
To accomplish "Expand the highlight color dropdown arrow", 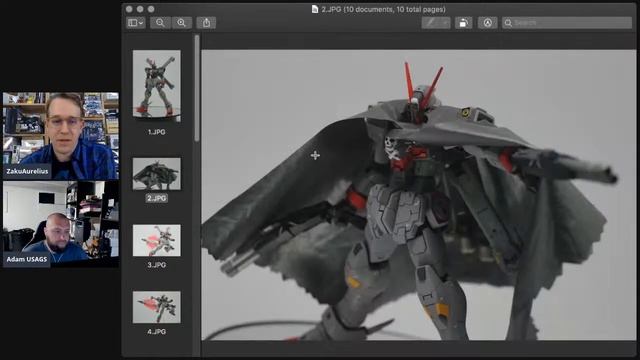I will pos(445,23).
